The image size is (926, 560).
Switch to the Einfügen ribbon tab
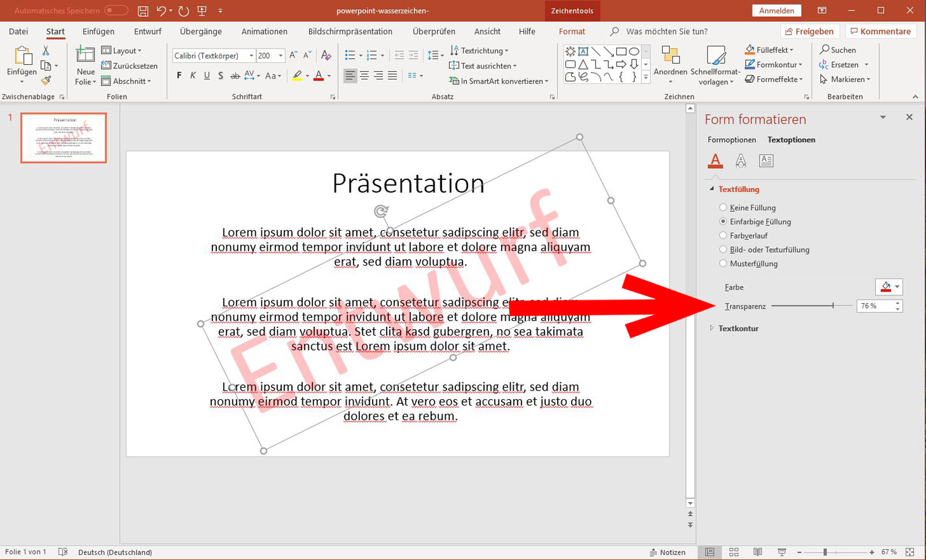pos(98,31)
